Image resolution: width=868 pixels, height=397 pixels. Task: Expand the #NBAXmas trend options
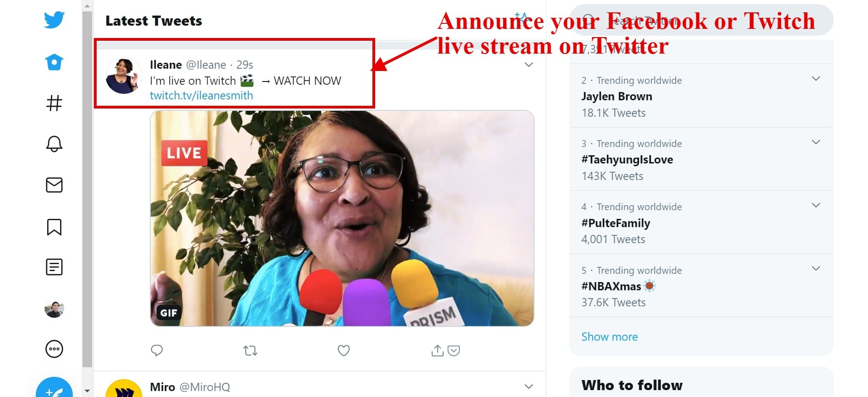pyautogui.click(x=815, y=268)
